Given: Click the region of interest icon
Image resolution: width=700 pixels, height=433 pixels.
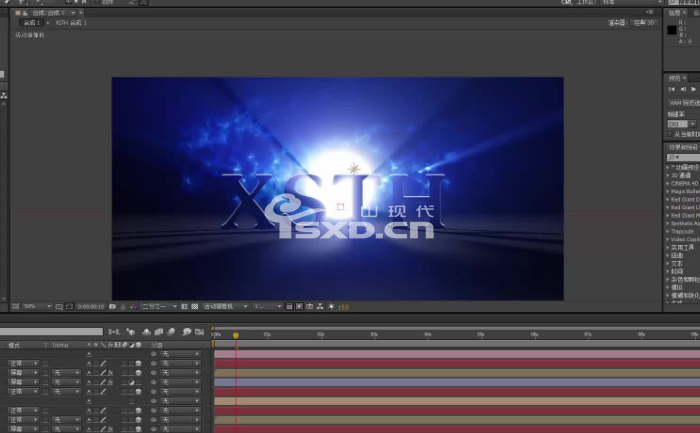Looking at the screenshot, I should [x=184, y=307].
